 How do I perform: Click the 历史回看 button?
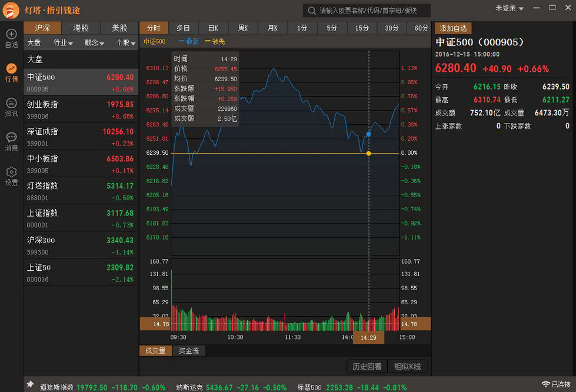pos(367,367)
